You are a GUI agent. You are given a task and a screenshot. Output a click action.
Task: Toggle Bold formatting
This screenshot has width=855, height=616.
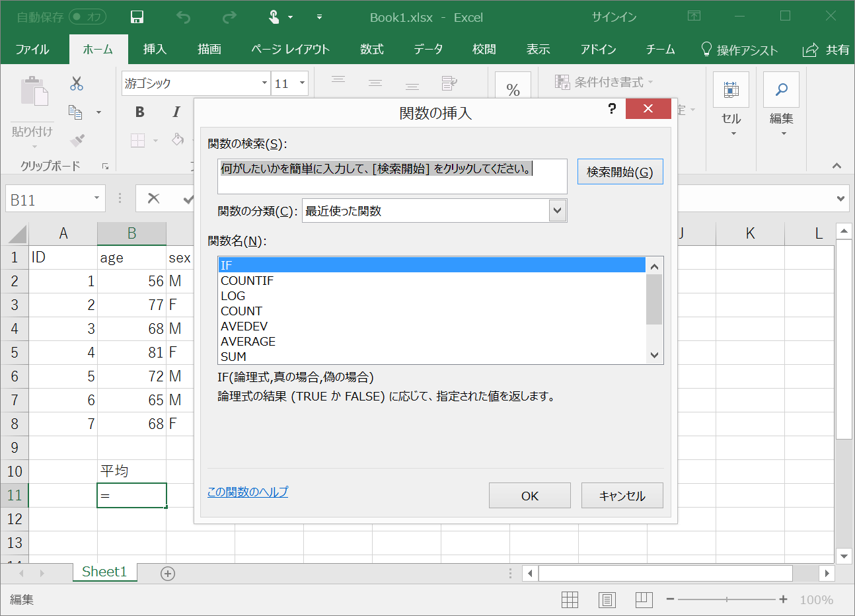(x=139, y=112)
